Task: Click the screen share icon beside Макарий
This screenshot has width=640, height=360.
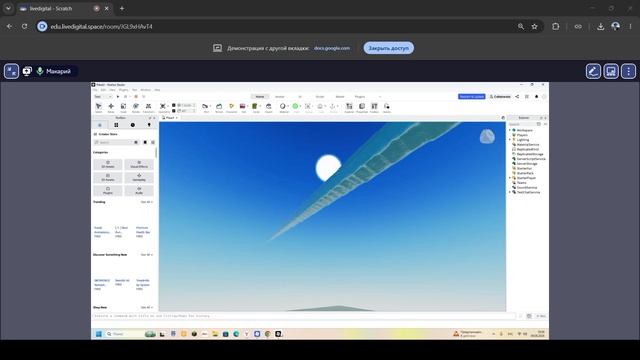Action: [x=27, y=71]
